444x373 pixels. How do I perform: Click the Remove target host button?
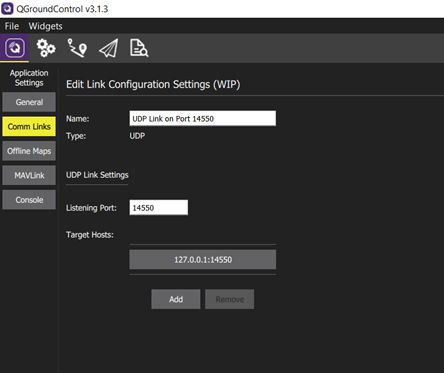[x=230, y=299]
